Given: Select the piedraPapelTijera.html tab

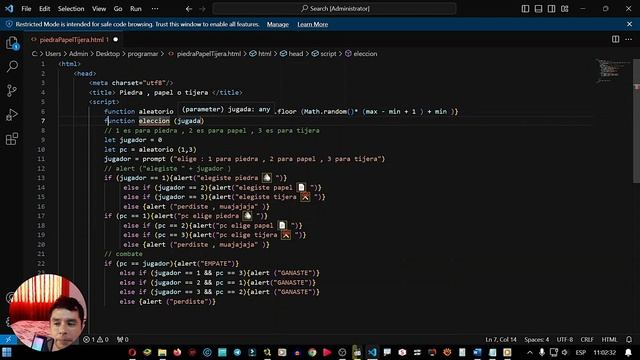Looking at the screenshot, I should [x=73, y=40].
